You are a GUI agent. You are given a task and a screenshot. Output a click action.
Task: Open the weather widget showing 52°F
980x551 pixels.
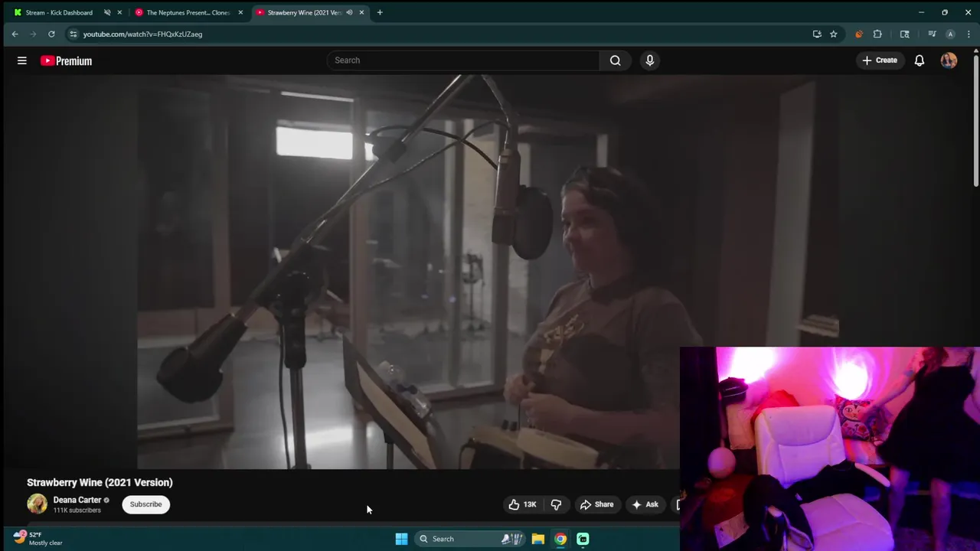(38, 539)
